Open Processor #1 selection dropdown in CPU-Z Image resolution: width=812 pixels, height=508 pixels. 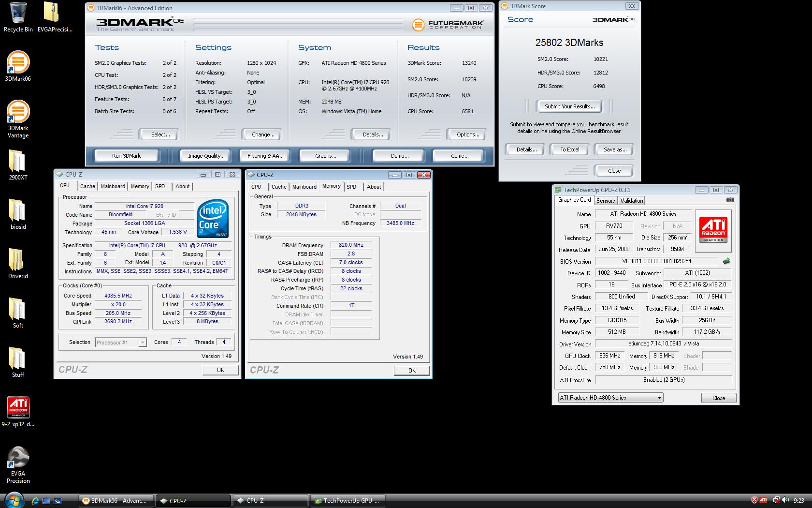tap(121, 343)
